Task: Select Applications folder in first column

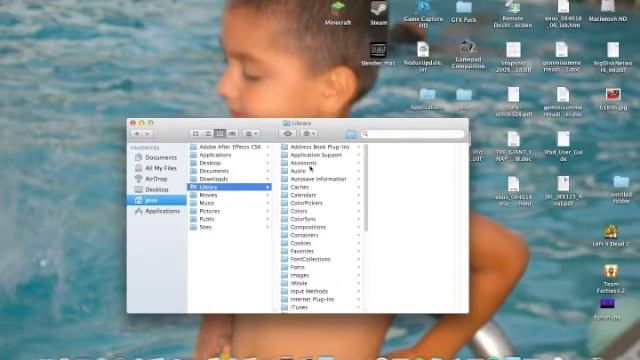Action: point(229,155)
